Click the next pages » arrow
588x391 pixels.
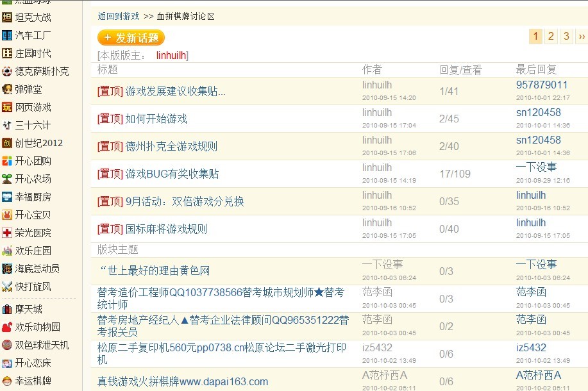(x=582, y=37)
